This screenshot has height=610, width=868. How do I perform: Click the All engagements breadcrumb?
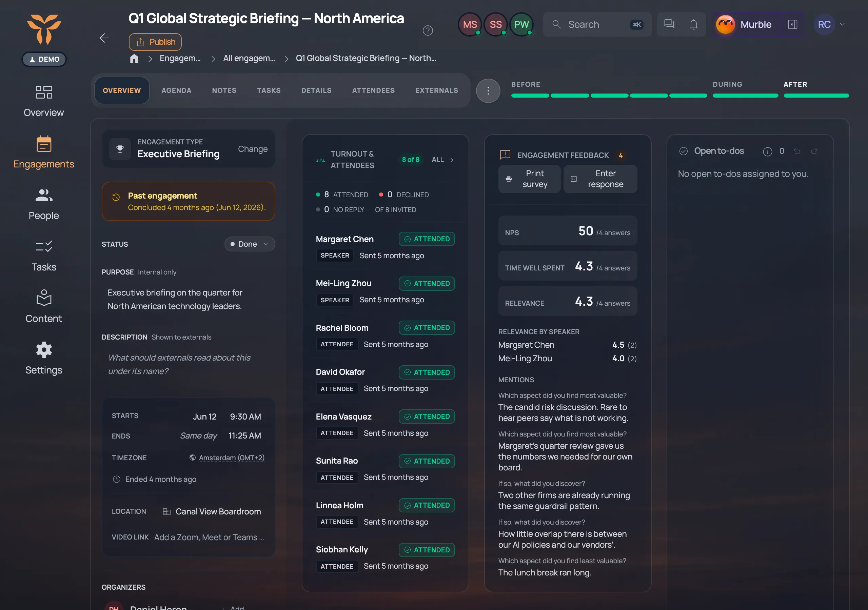pos(249,58)
